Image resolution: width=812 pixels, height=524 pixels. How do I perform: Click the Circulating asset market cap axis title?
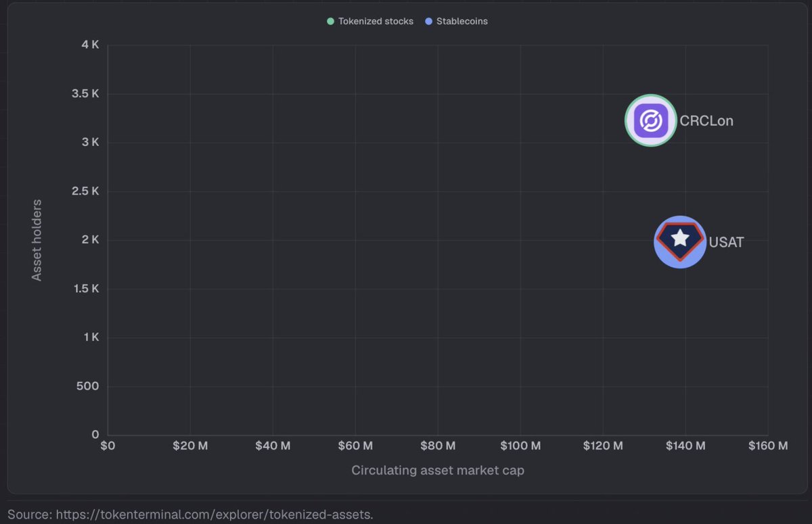tap(438, 470)
